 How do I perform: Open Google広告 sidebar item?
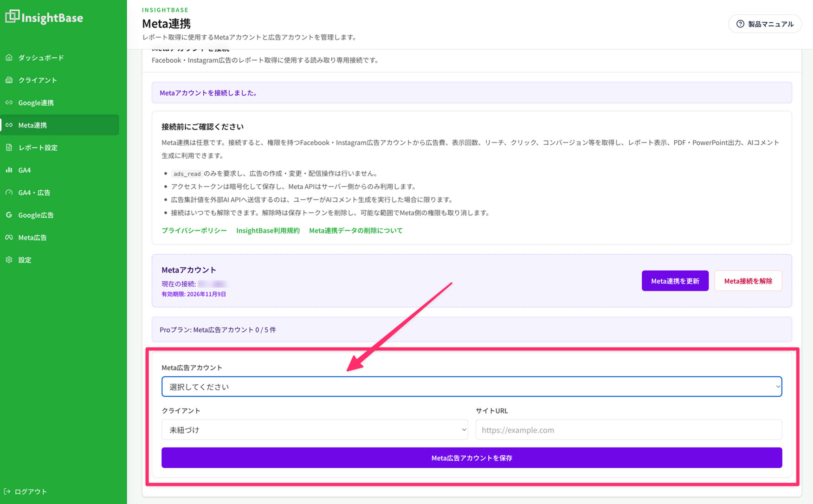tap(59, 215)
